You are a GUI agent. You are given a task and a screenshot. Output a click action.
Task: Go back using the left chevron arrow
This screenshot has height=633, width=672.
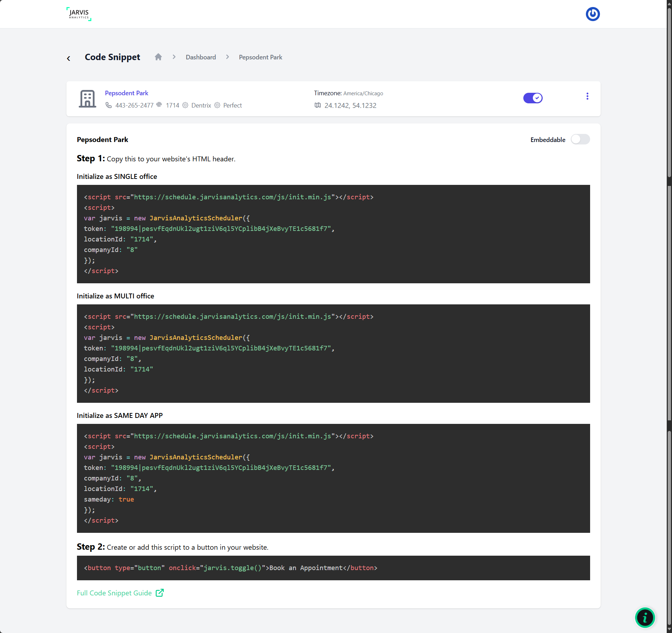[69, 58]
